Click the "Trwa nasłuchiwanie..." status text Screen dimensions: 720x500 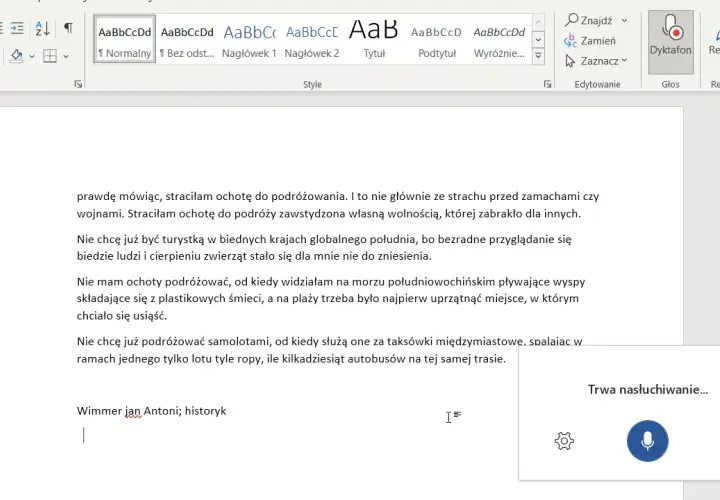[x=647, y=389]
